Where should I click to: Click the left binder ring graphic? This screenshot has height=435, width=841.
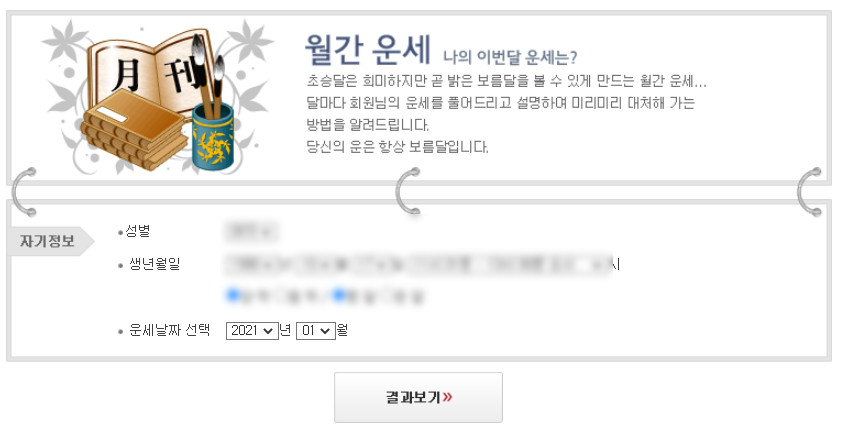coord(24,191)
